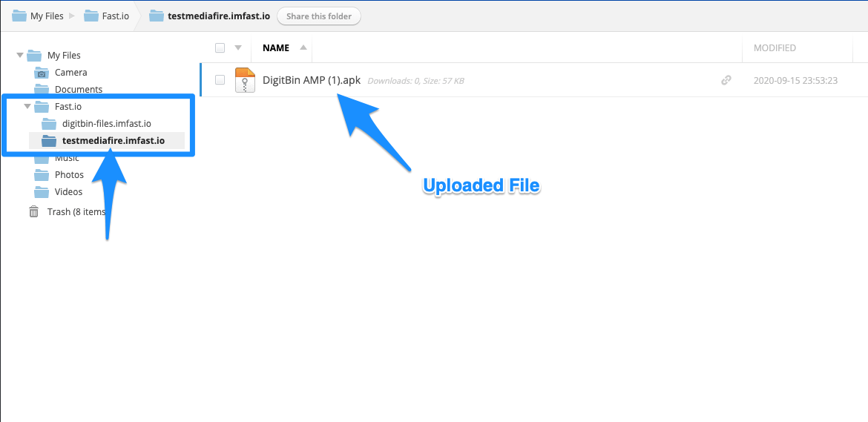Click testmediafire.imfast.io breadcrumb label
868x422 pixels.
[x=219, y=16]
